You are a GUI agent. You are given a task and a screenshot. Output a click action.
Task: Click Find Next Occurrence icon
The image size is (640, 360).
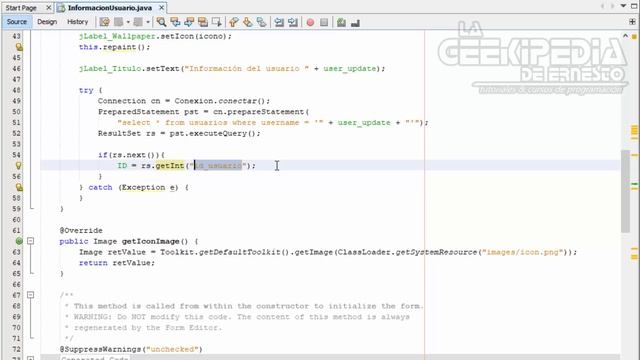189,22
